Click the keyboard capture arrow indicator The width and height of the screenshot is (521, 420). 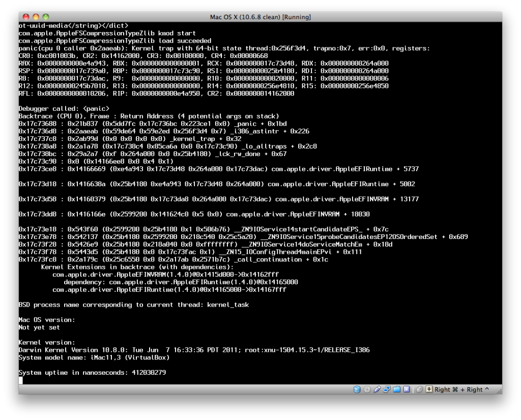[x=429, y=389]
